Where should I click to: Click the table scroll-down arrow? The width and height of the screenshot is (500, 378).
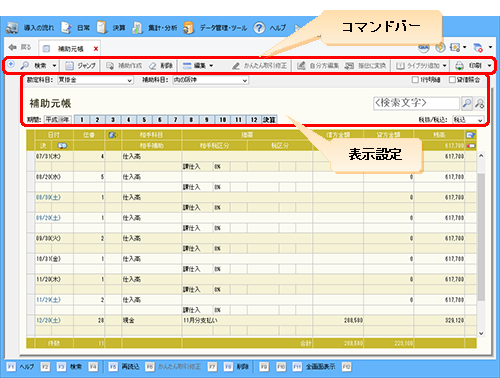(481, 333)
